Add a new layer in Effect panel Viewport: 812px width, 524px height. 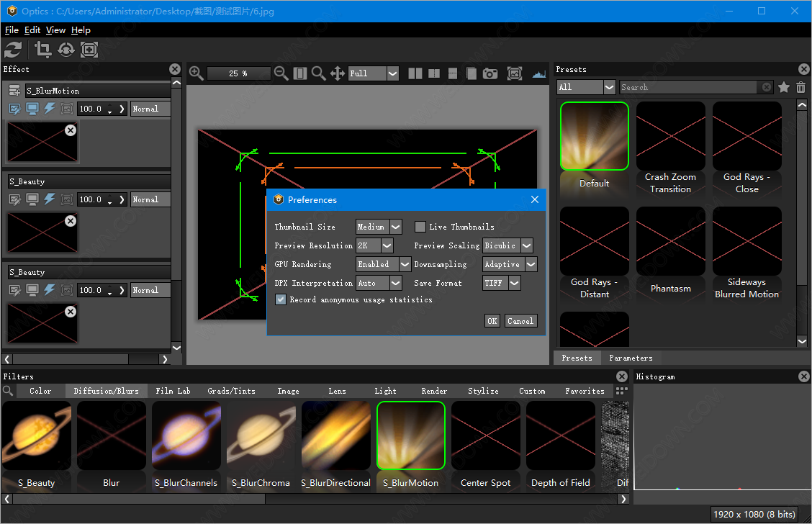[14, 91]
